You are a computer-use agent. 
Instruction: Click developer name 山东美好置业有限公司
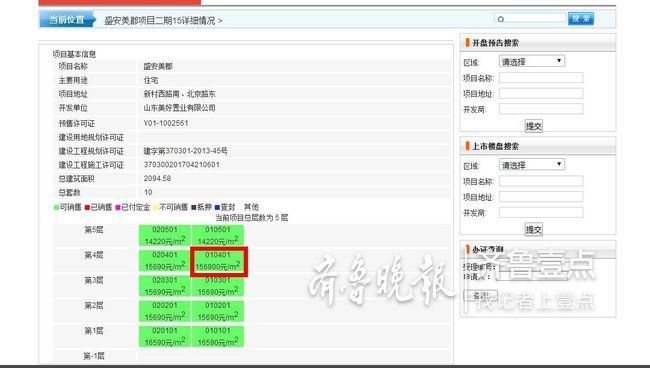[x=179, y=108]
